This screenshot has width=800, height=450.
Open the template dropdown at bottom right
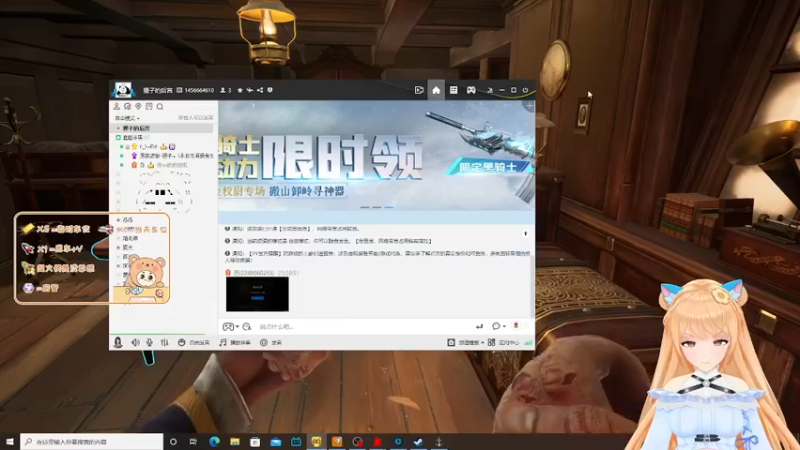point(466,342)
